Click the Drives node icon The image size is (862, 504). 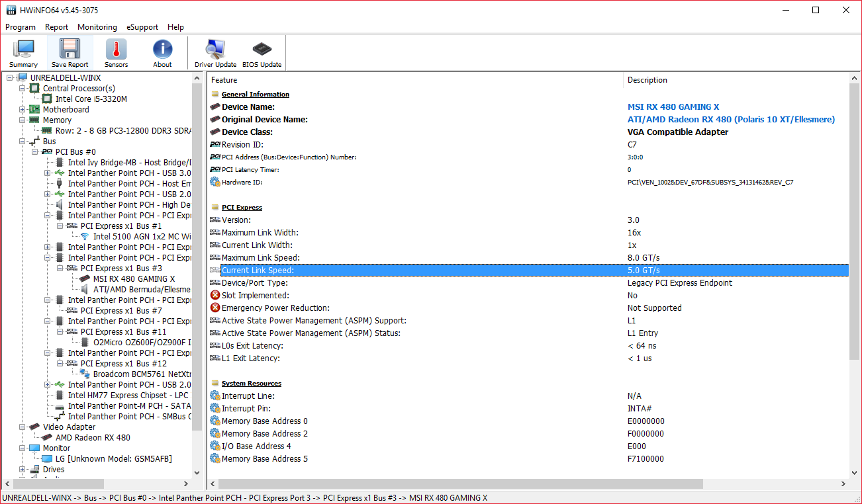click(x=34, y=469)
